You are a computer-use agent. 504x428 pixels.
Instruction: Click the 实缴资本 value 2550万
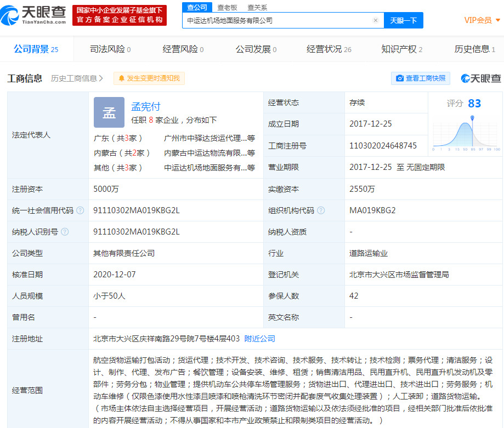coord(362,189)
